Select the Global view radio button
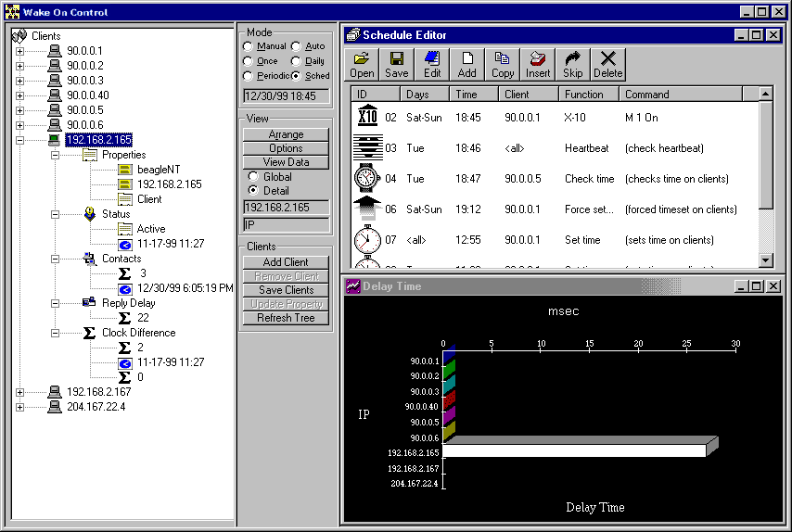The image size is (792, 532). click(253, 177)
